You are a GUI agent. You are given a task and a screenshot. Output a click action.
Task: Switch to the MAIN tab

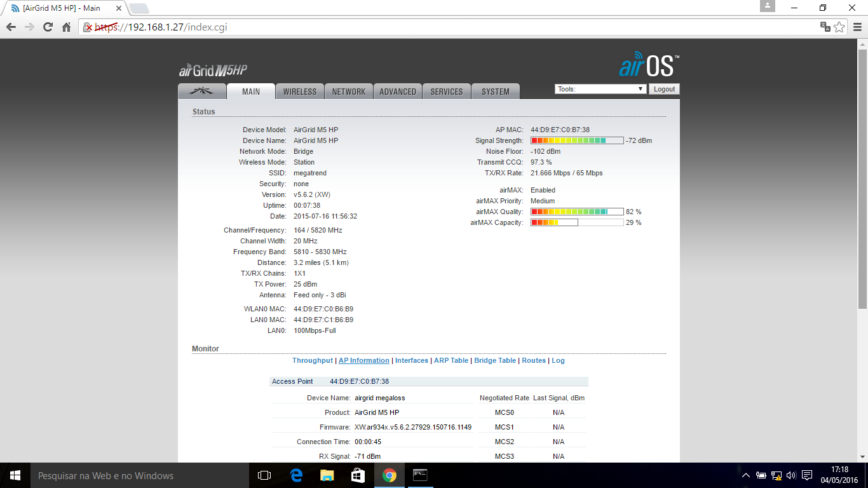point(251,91)
